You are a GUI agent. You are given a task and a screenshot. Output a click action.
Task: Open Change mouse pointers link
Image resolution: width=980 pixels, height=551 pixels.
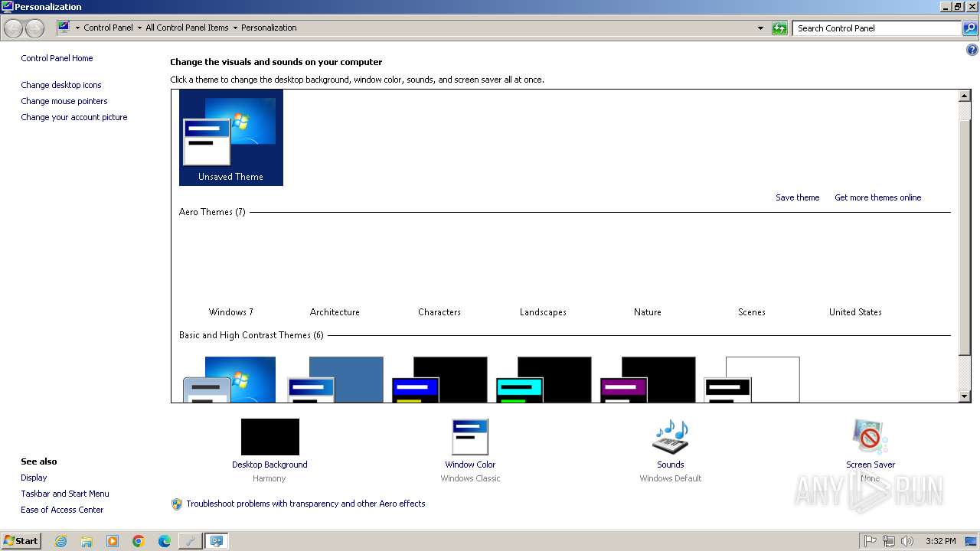click(64, 101)
